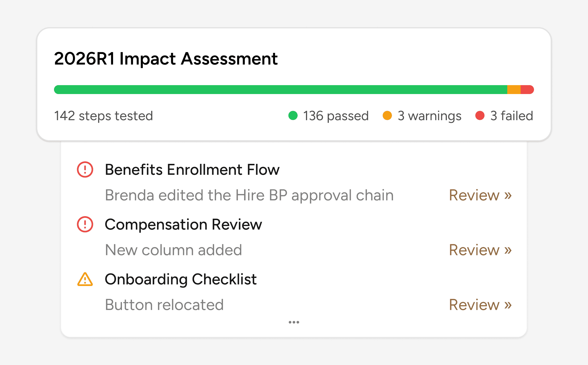This screenshot has width=588, height=365.
Task: Select the Benefits Enrollment Flow title
Action: tap(192, 169)
